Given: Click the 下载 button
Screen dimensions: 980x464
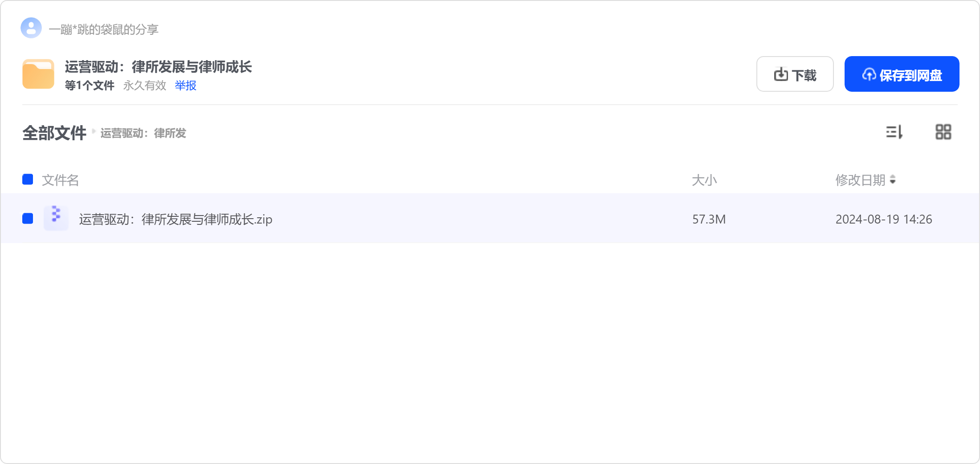Looking at the screenshot, I should click(795, 74).
